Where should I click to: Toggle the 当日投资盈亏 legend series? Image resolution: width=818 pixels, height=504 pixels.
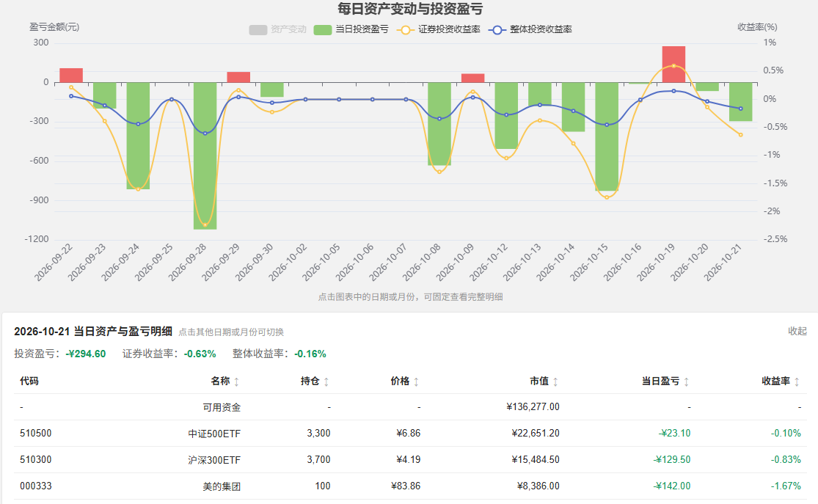click(x=351, y=30)
